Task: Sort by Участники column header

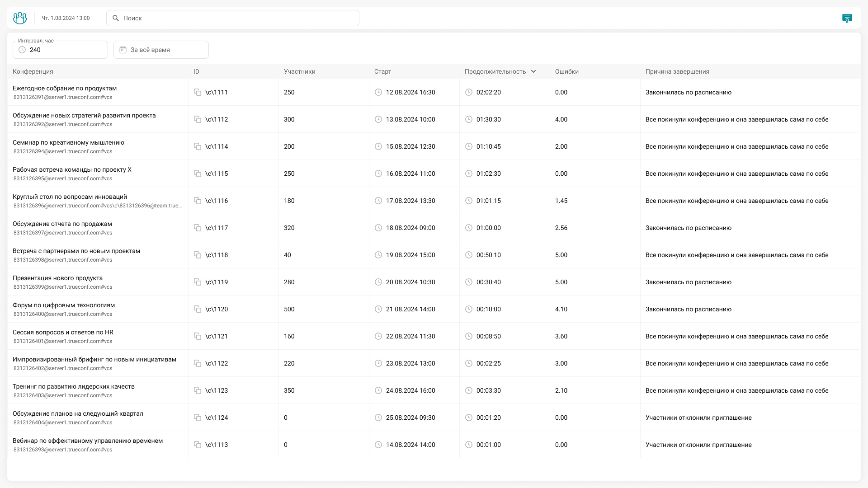Action: 299,71
